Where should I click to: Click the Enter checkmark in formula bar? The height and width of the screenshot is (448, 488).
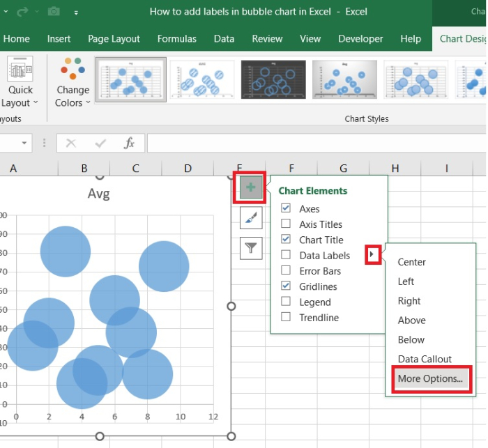pos(100,143)
